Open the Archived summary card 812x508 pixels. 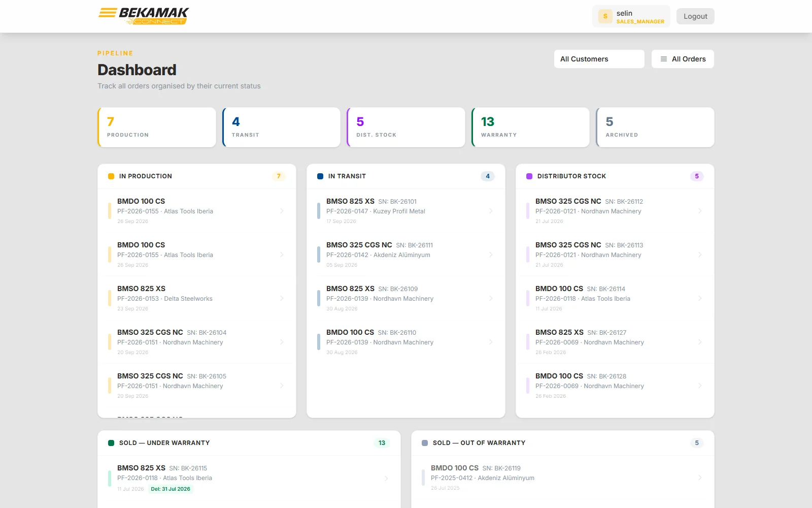click(655, 128)
